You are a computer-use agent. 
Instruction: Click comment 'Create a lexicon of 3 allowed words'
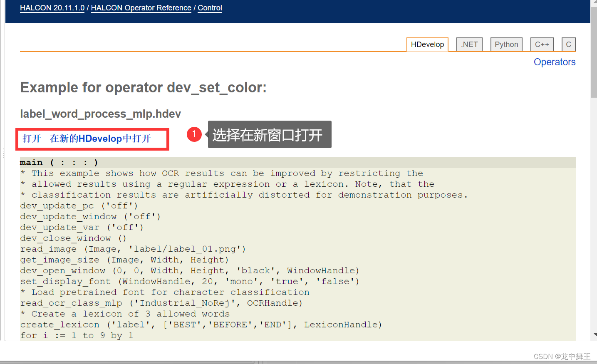coord(125,314)
